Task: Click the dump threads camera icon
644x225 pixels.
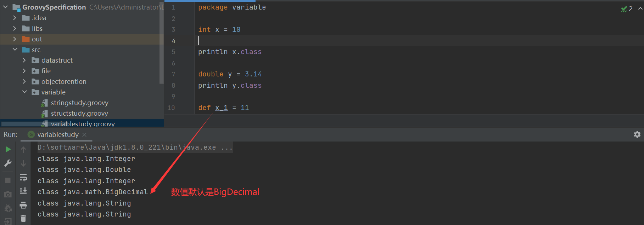Action: pyautogui.click(x=8, y=195)
